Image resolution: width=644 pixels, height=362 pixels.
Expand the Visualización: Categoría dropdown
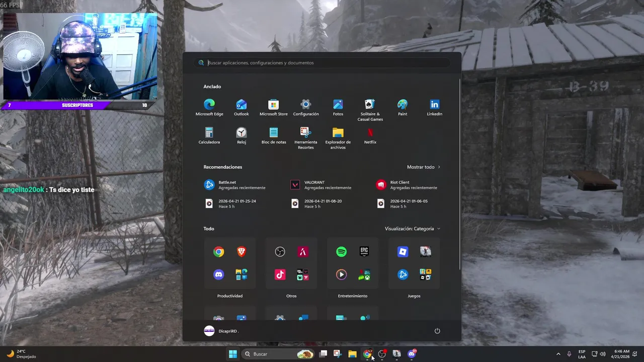[x=413, y=229]
